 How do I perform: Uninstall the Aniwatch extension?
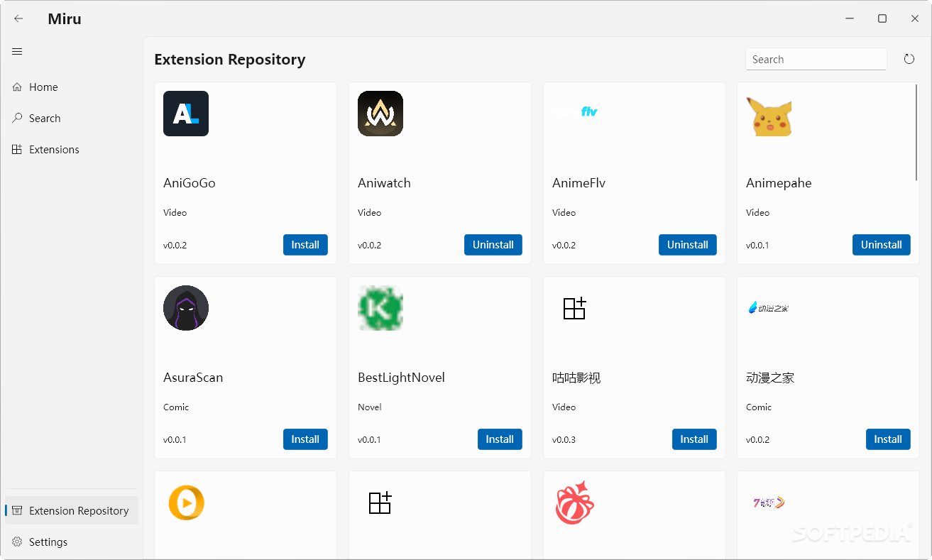(x=493, y=245)
